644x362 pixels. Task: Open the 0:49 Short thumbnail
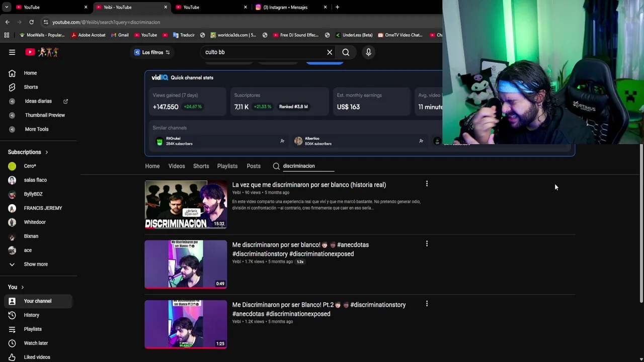pyautogui.click(x=186, y=264)
